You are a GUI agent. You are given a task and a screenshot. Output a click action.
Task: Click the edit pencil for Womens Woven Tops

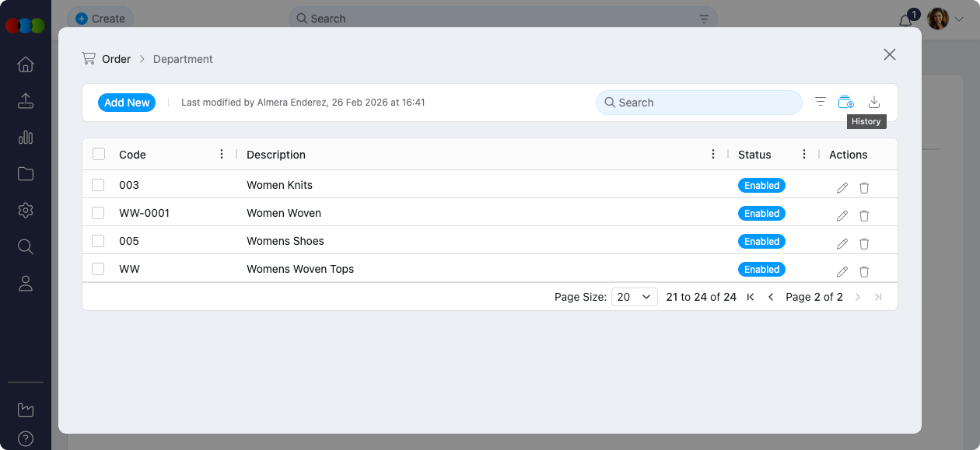click(842, 271)
